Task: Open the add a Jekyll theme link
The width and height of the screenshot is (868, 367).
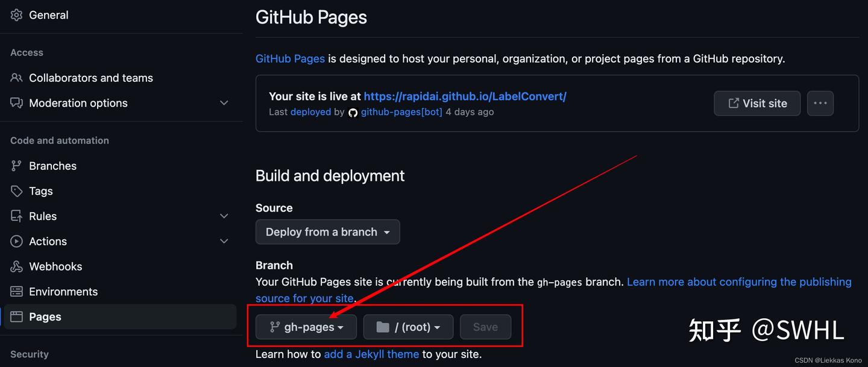Action: tap(371, 354)
